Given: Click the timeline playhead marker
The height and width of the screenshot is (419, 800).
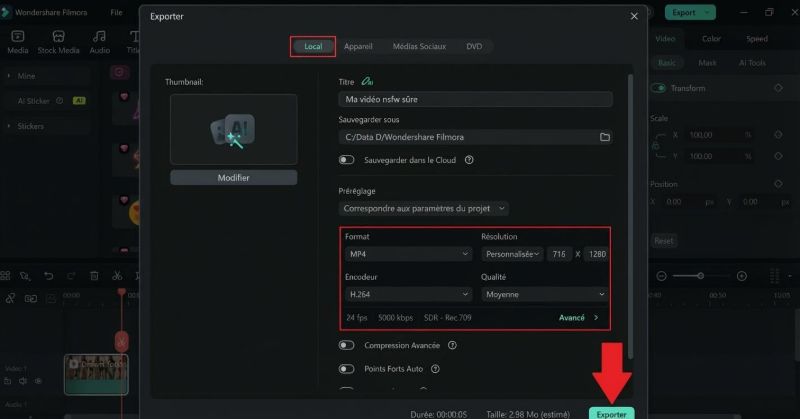Looking at the screenshot, I should pyautogui.click(x=121, y=292).
